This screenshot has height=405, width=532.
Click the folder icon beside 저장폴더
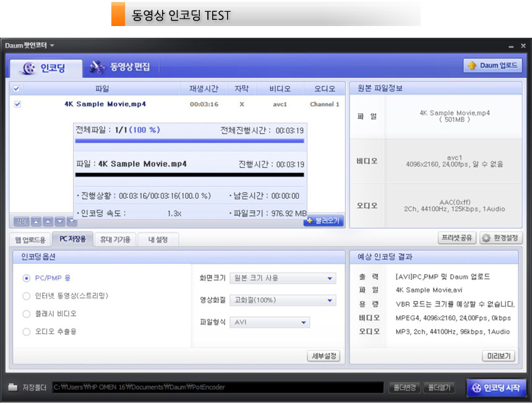(x=13, y=388)
